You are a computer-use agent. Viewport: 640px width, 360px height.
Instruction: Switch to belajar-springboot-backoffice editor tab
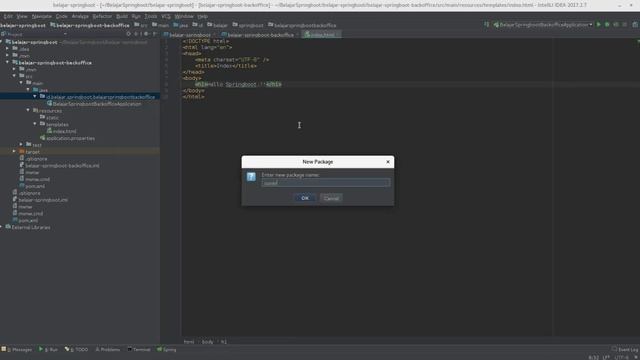(258, 35)
